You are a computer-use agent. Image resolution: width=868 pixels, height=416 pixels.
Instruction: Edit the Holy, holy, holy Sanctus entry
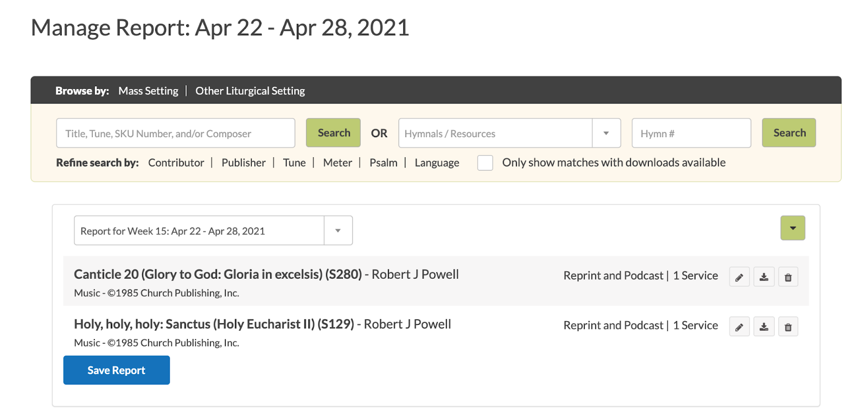click(x=739, y=327)
